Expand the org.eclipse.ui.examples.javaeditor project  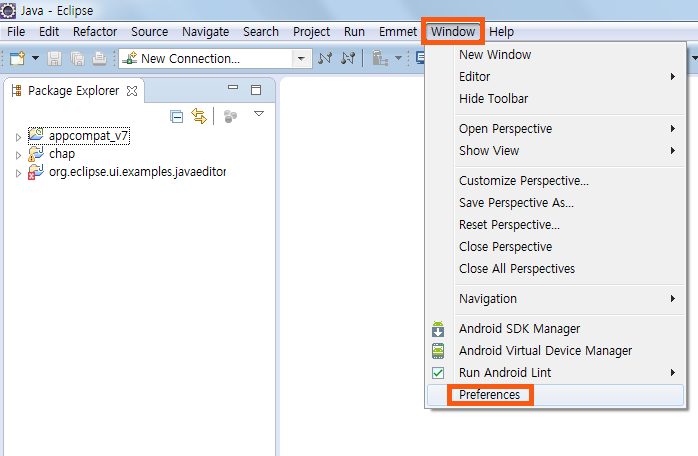click(18, 173)
